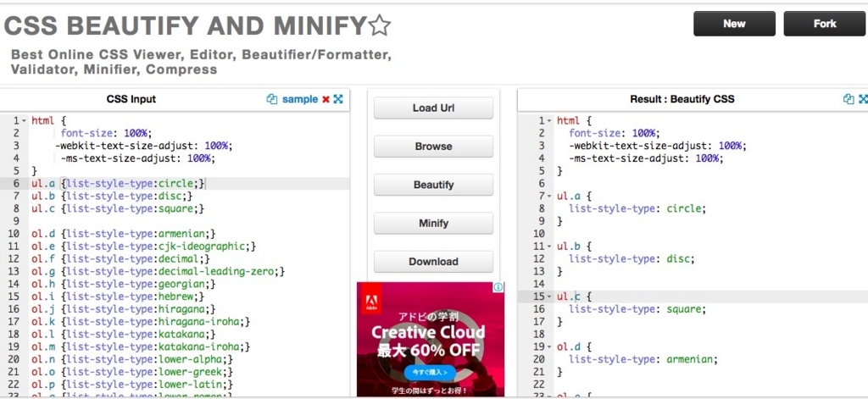868x399 pixels.
Task: Click 'Result : Beautify CSS' header text
Action: point(682,100)
